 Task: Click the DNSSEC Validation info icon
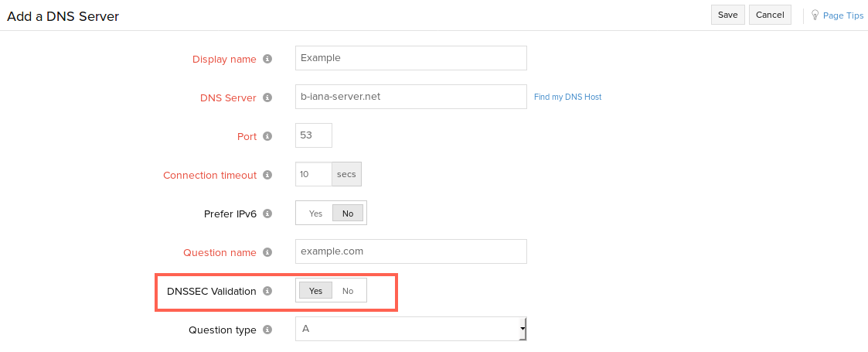(x=267, y=291)
